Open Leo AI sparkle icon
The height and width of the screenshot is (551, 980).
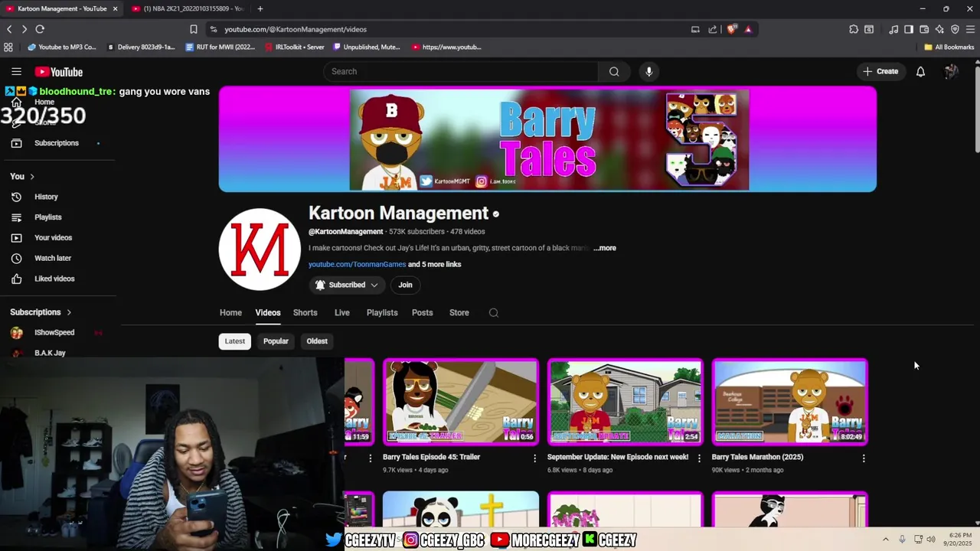(x=939, y=29)
